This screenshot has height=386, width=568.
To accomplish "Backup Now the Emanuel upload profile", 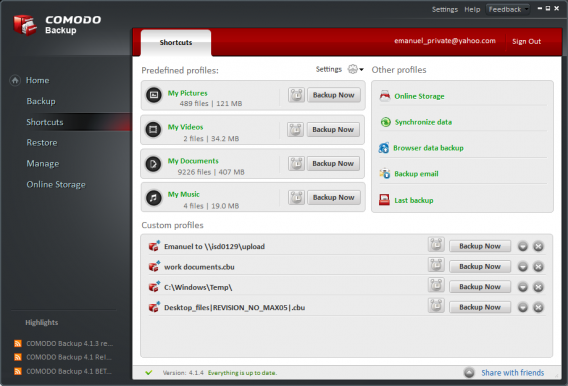I will pyautogui.click(x=480, y=246).
